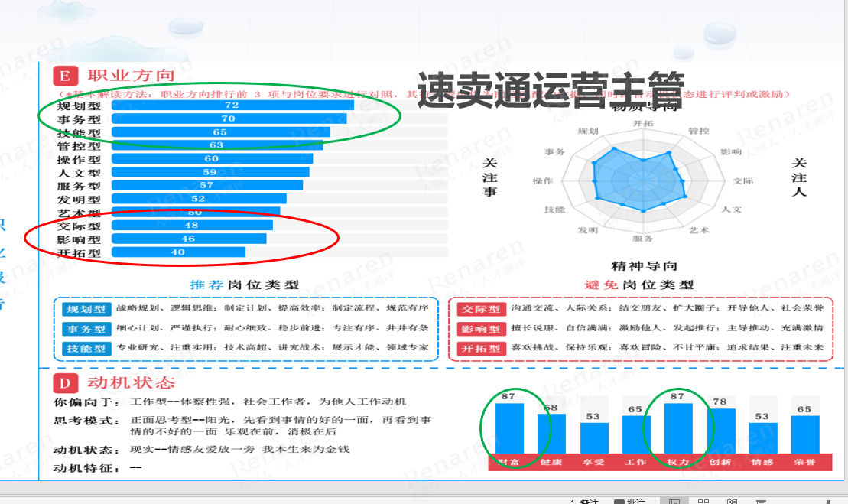Switch to Slide Sorter view icon
This screenshot has height=504, width=848.
703,501
